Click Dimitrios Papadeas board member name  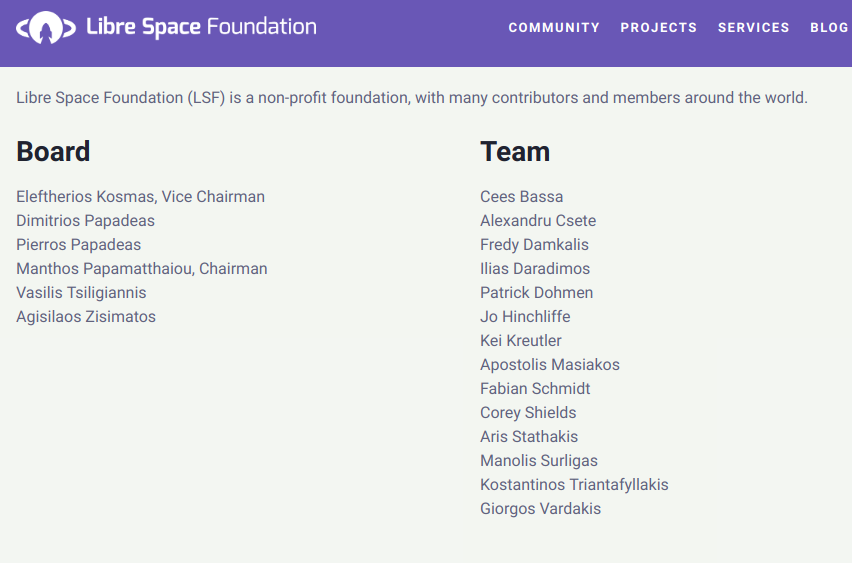pos(85,221)
